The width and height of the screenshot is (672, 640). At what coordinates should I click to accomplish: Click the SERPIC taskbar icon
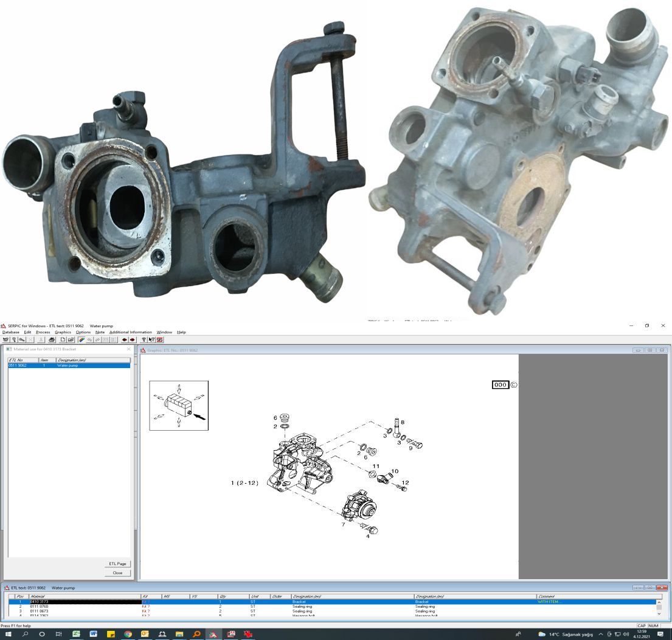pos(213,634)
